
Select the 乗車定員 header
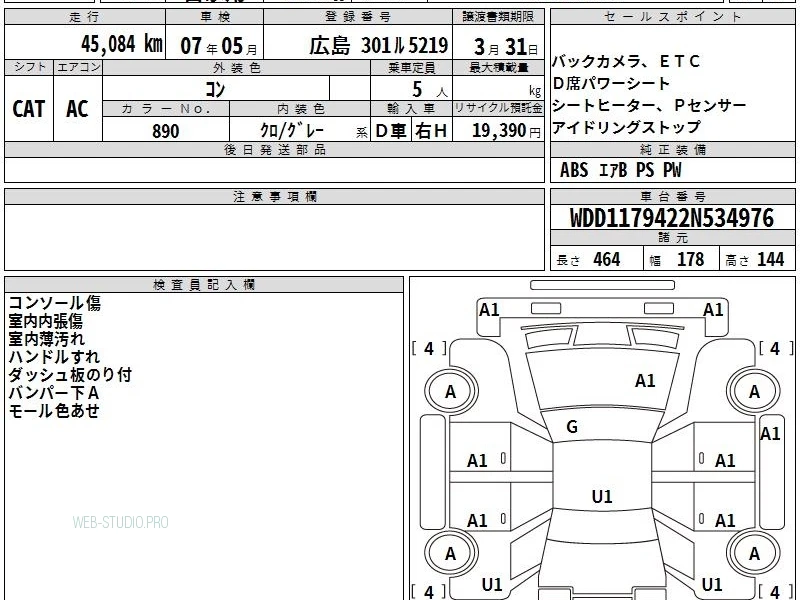412,67
